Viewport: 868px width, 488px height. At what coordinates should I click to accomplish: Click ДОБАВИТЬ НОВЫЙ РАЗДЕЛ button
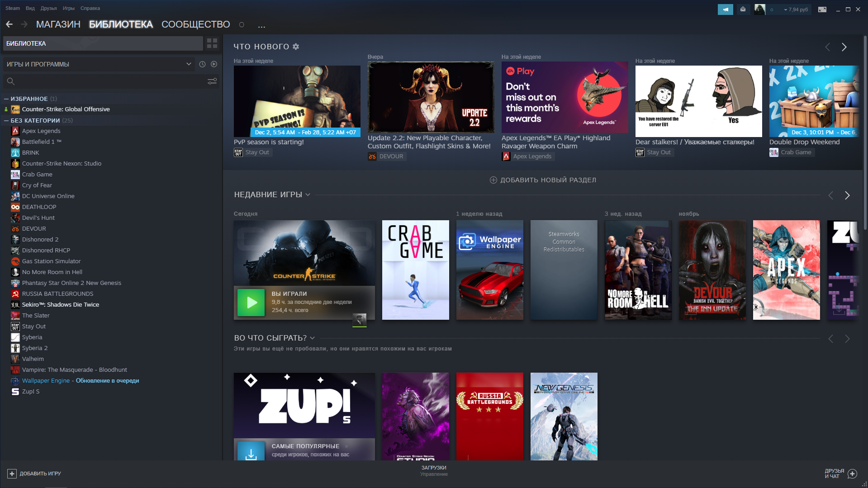tap(543, 180)
